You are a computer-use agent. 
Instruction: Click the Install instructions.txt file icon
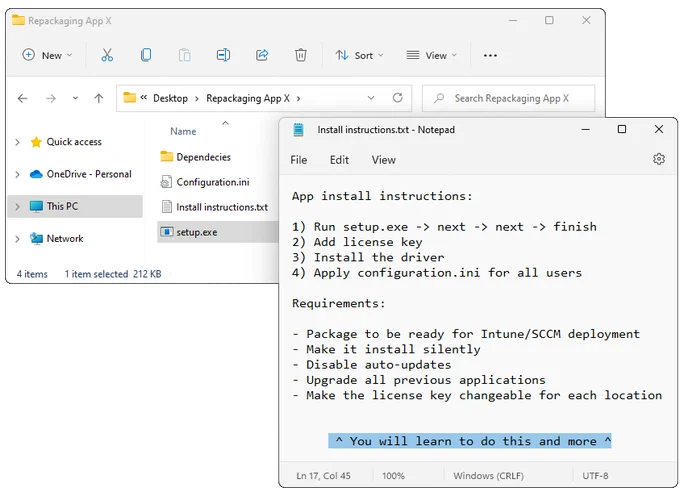[167, 207]
